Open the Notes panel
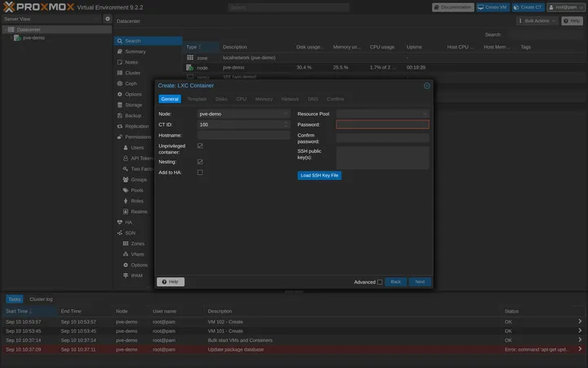The width and height of the screenshot is (588, 368). [131, 62]
